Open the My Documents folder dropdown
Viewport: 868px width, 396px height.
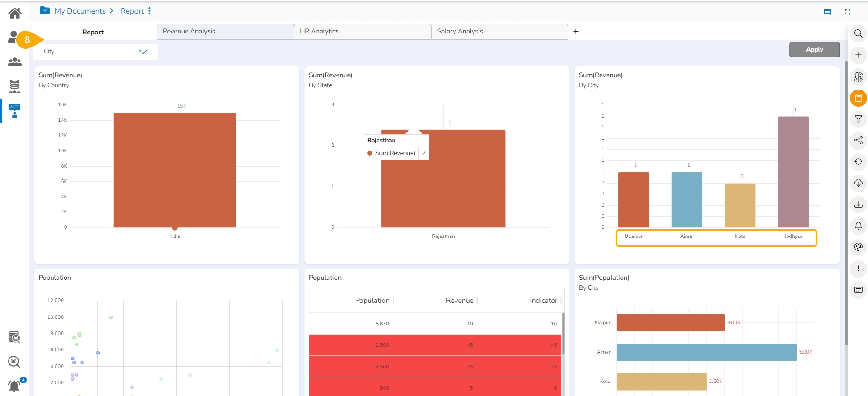tap(45, 10)
